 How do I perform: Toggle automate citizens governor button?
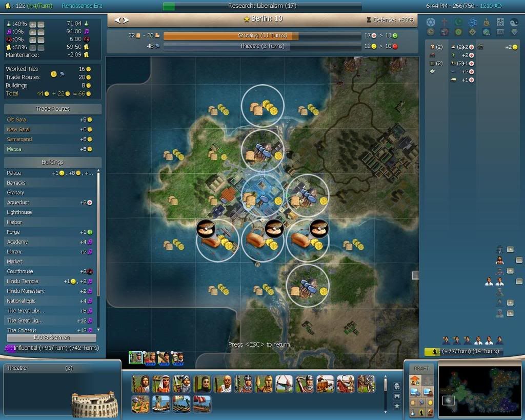click(428, 391)
